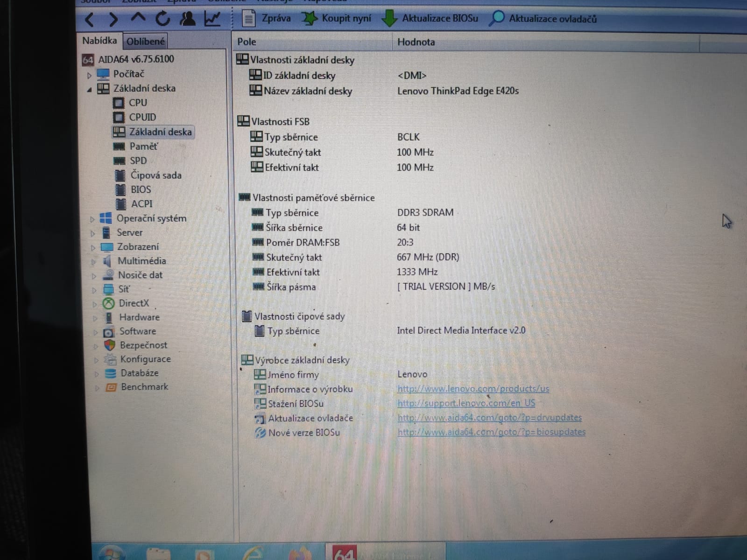
Task: Select the Jméno firmy row
Action: pos(340,375)
